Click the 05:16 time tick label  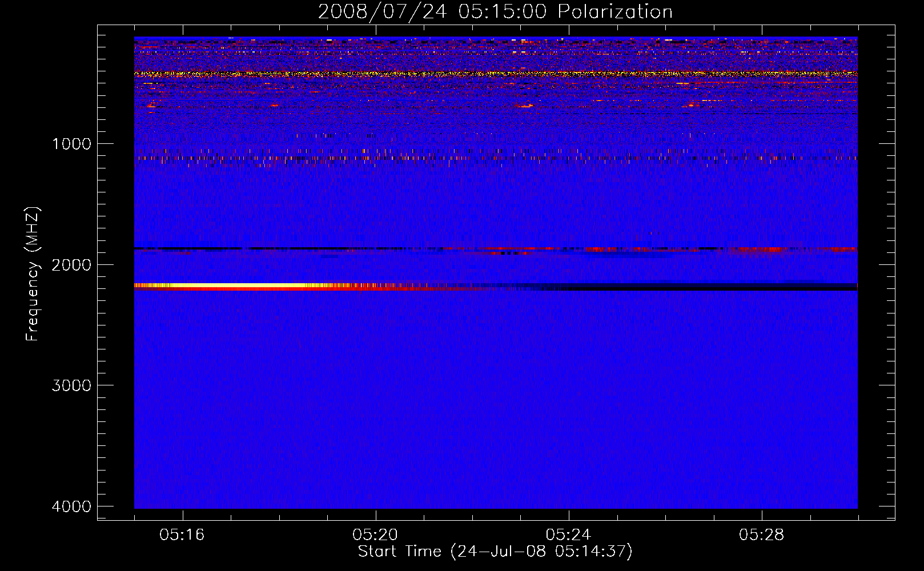pyautogui.click(x=182, y=535)
